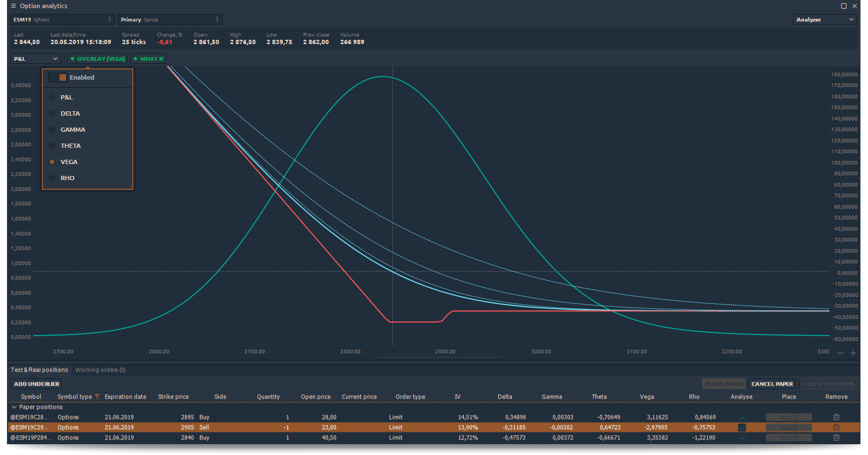Image resolution: width=868 pixels, height=455 pixels.
Task: Close the Option analytics panel
Action: [855, 6]
